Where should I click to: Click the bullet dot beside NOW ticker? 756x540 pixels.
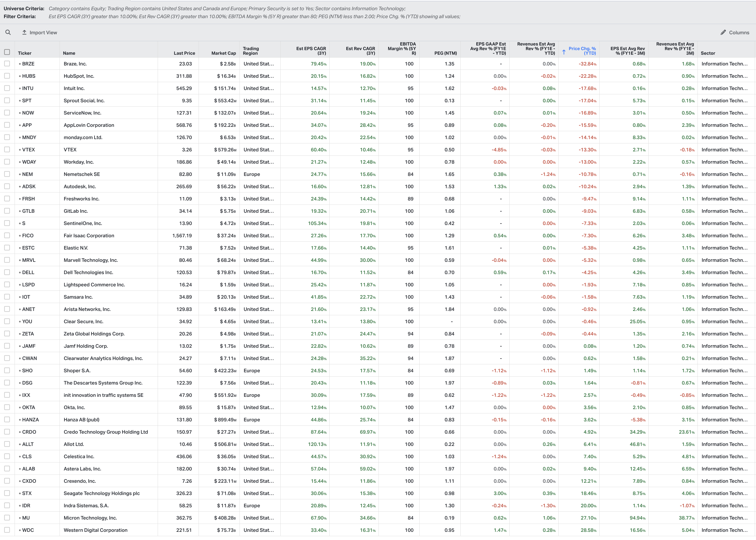click(x=20, y=113)
